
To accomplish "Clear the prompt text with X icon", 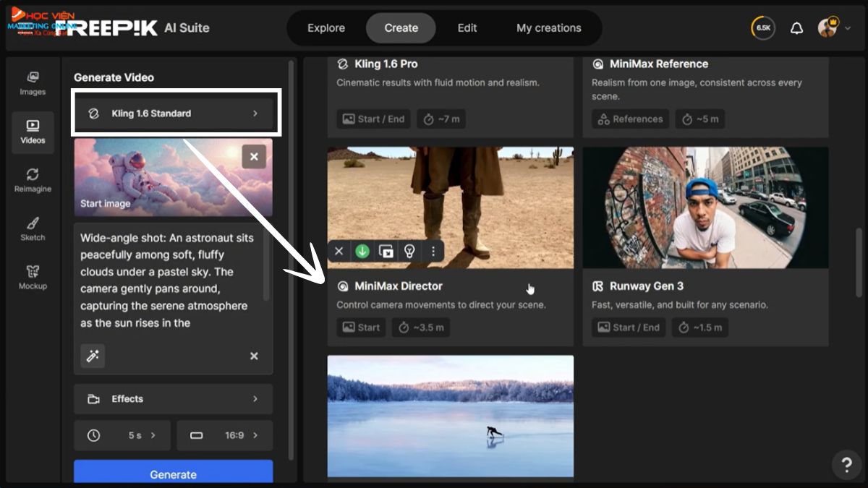I will [254, 356].
